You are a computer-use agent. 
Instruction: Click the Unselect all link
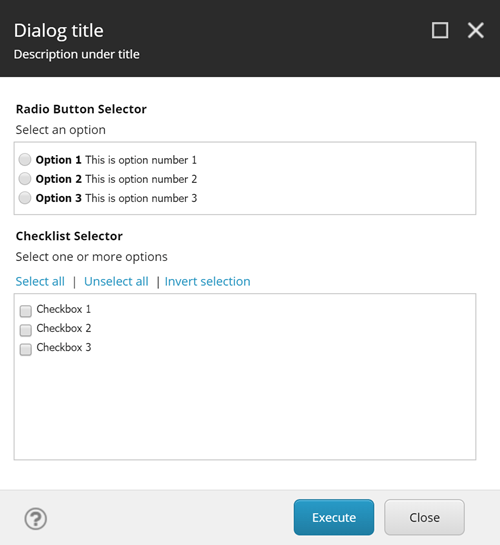coord(116,281)
